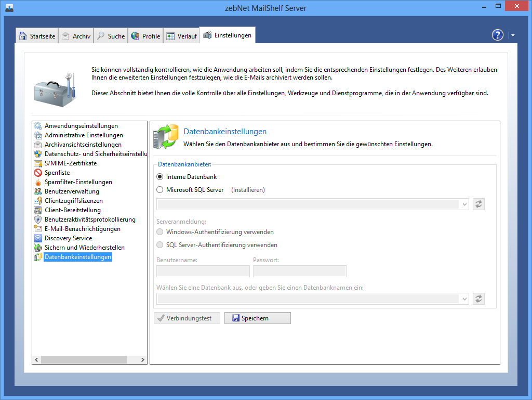Click the Benutzerverwaltung users icon
This screenshot has width=532, height=400.
coord(38,191)
